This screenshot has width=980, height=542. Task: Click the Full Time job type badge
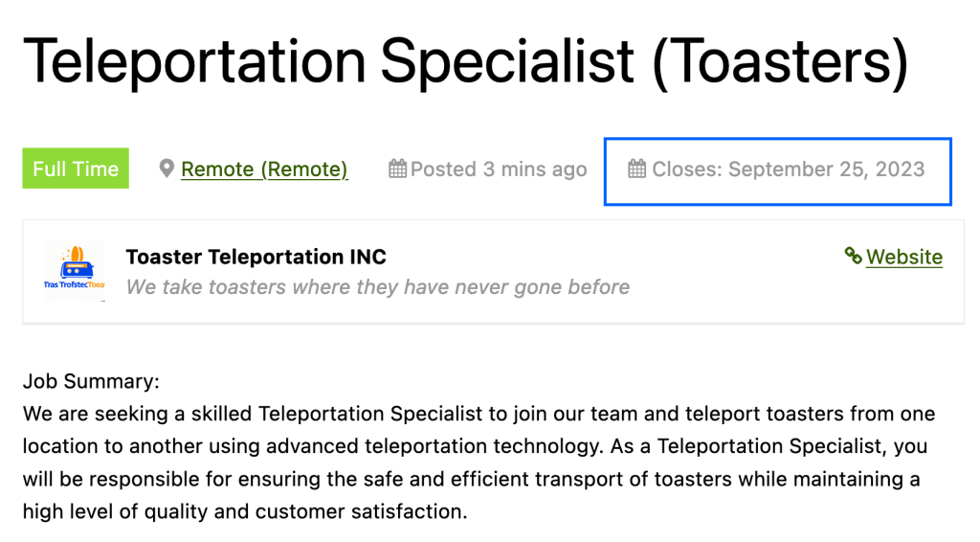click(x=76, y=169)
